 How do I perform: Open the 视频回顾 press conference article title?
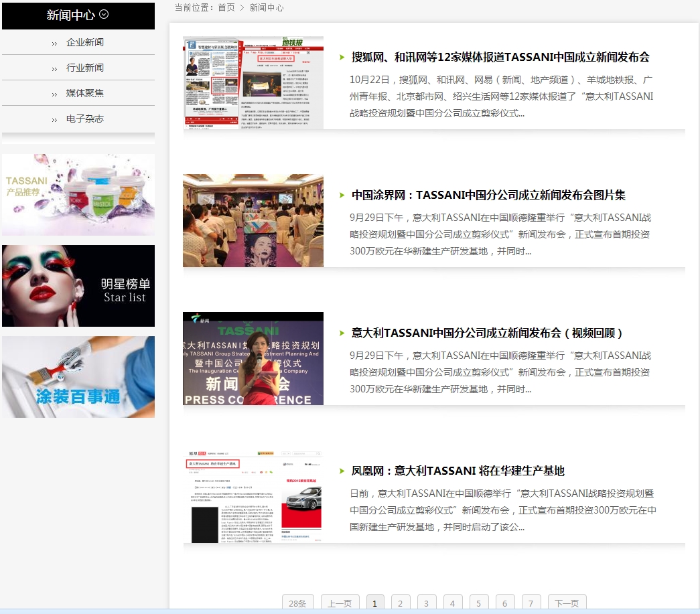tap(488, 333)
